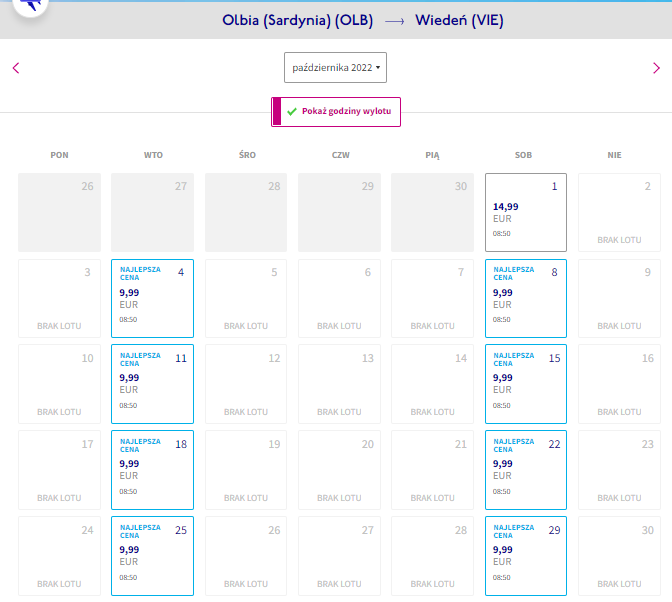The image size is (672, 602).
Task: Go to next month with right arrow
Action: click(656, 68)
